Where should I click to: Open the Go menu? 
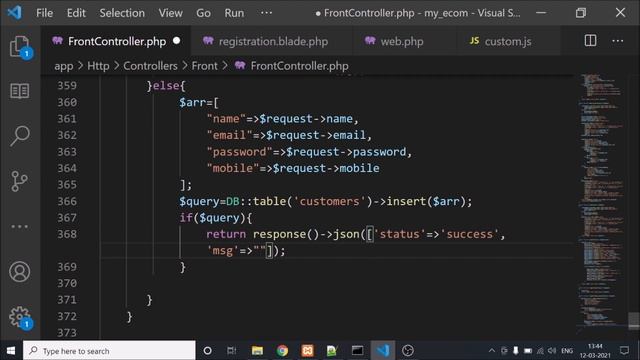pos(203,13)
